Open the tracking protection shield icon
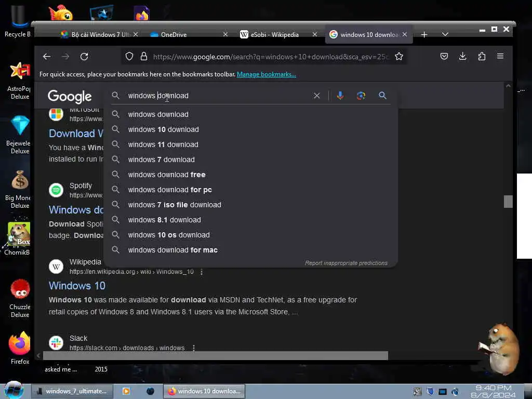The height and width of the screenshot is (399, 532). click(x=129, y=56)
